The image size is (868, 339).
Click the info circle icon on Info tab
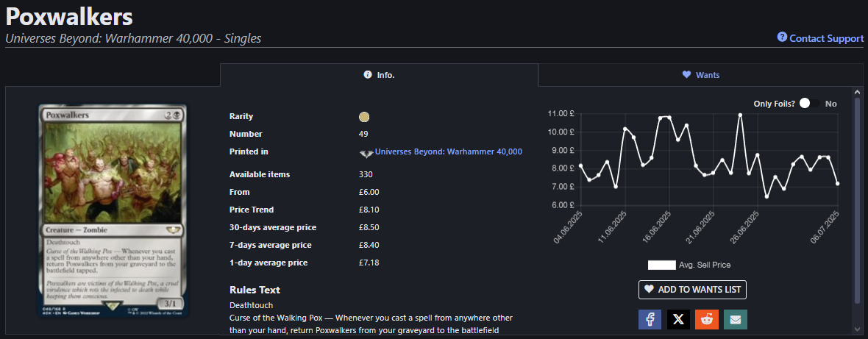point(368,75)
